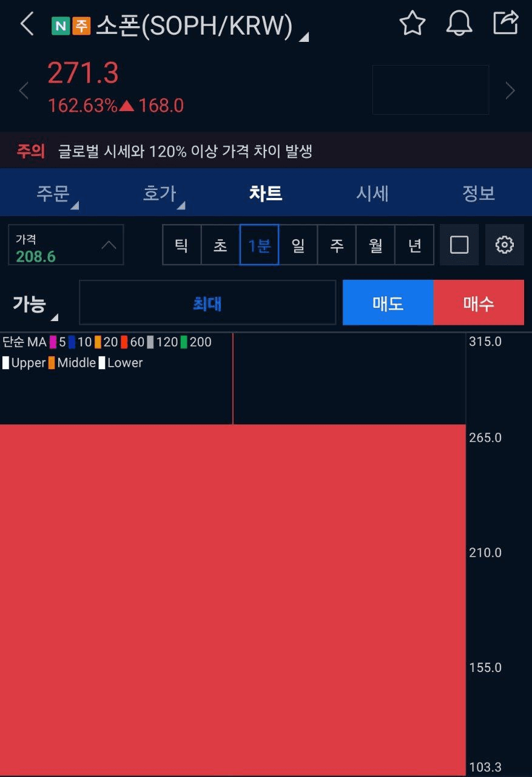Image resolution: width=532 pixels, height=777 pixels.
Task: Go to previous coin with left chevron
Action: [24, 91]
